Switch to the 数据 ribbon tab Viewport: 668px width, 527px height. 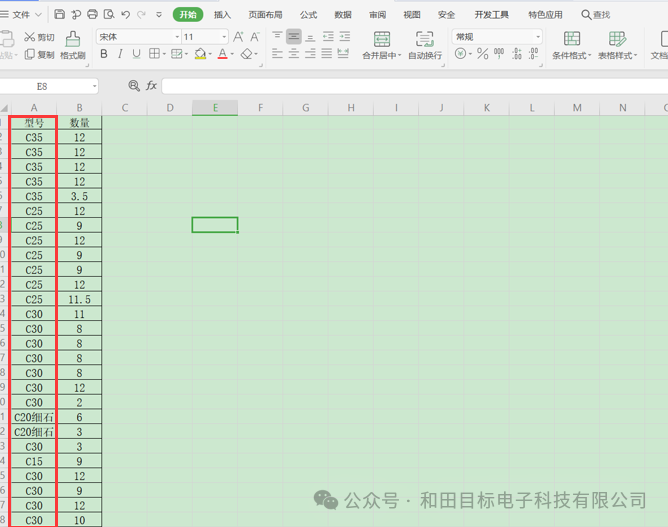point(343,15)
